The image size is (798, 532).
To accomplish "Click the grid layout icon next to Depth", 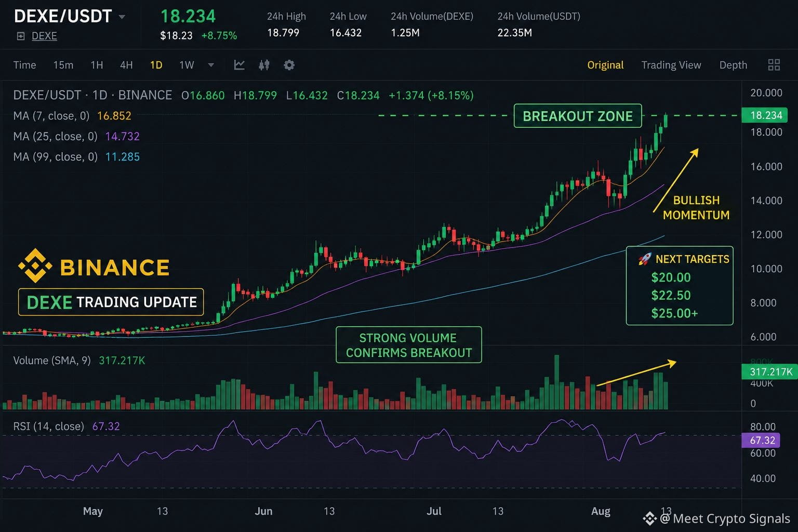I will (774, 65).
